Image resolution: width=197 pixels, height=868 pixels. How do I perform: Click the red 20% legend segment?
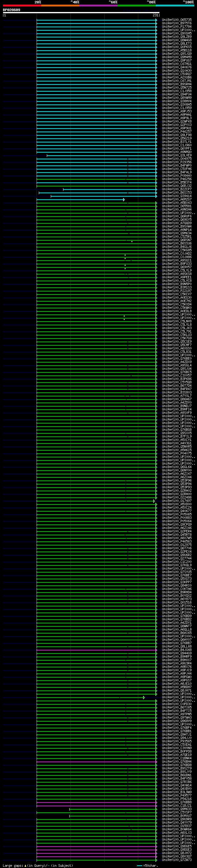(x=22, y=6)
